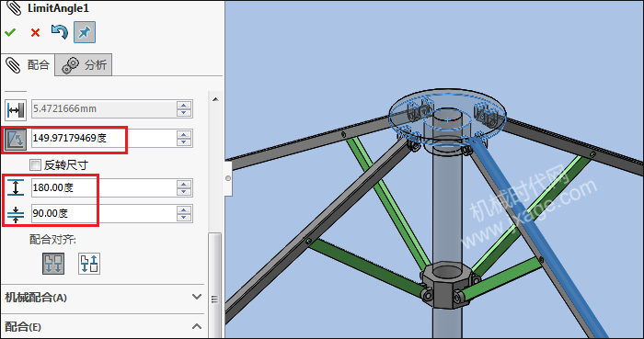Choose anti-aligned mate alignment icon
This screenshot has height=339, width=644.
[x=89, y=263]
